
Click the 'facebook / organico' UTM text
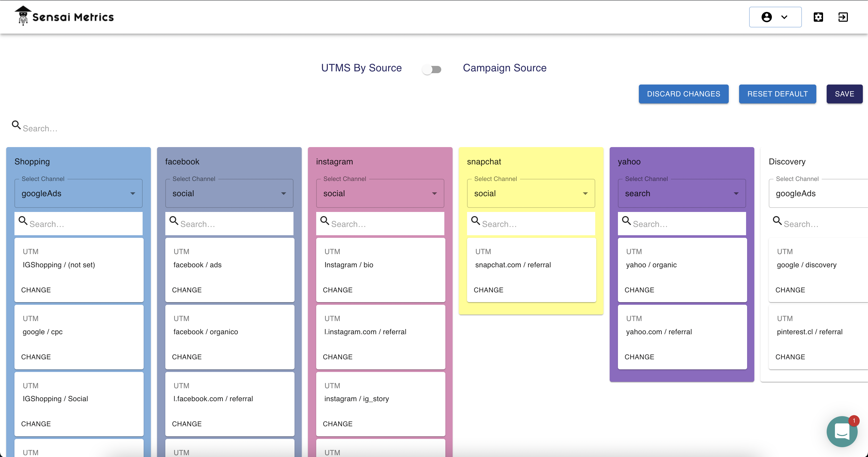coord(206,332)
